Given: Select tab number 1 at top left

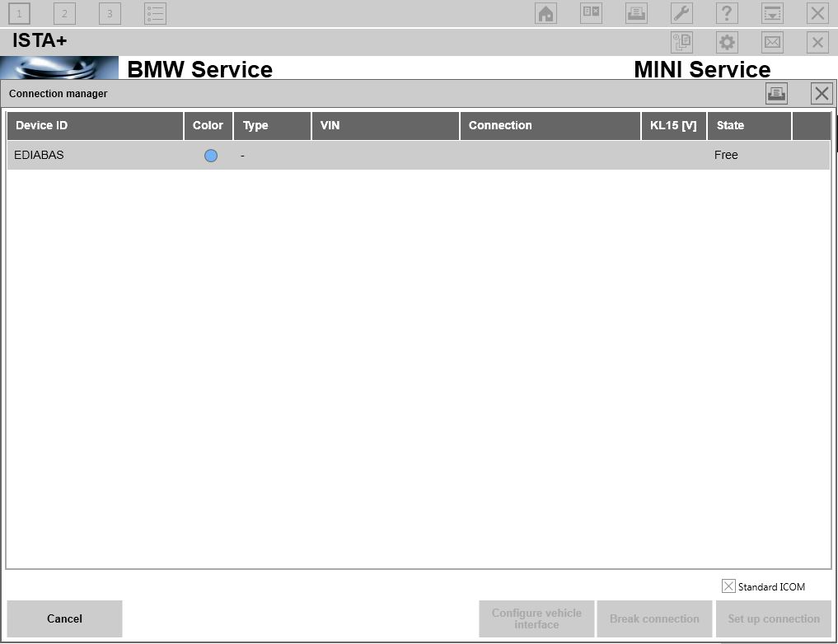Looking at the screenshot, I should [x=20, y=13].
